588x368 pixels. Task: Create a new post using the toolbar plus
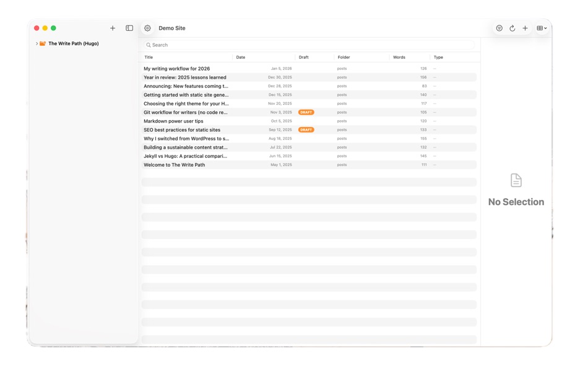click(x=525, y=28)
